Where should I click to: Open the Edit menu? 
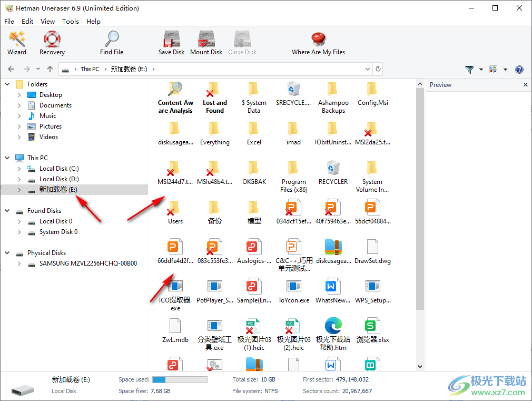[27, 22]
